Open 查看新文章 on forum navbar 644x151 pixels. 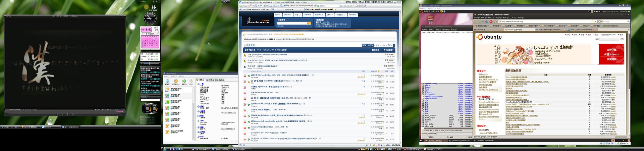[319, 14]
